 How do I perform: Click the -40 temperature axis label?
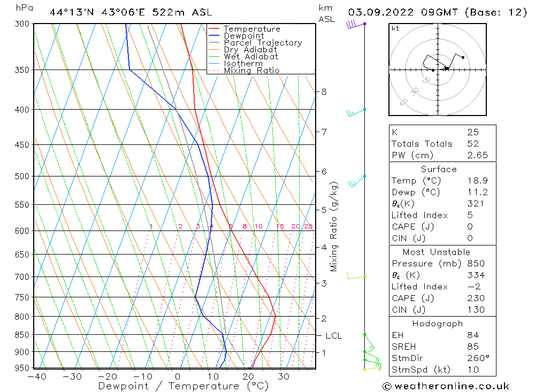click(37, 376)
